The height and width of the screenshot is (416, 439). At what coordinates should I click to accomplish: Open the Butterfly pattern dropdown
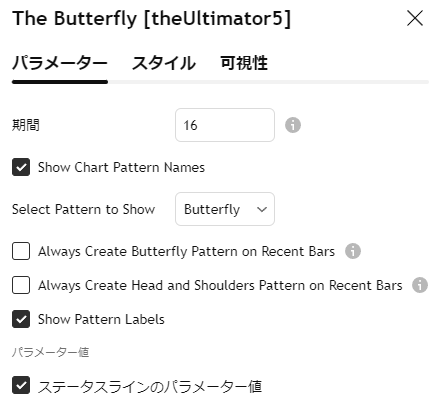pyautogui.click(x=225, y=209)
